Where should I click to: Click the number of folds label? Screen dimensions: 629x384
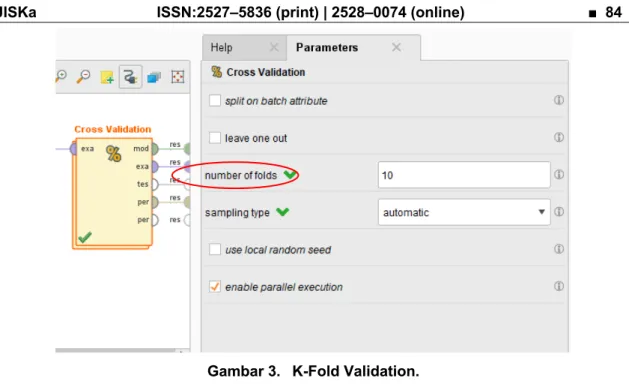tap(241, 175)
